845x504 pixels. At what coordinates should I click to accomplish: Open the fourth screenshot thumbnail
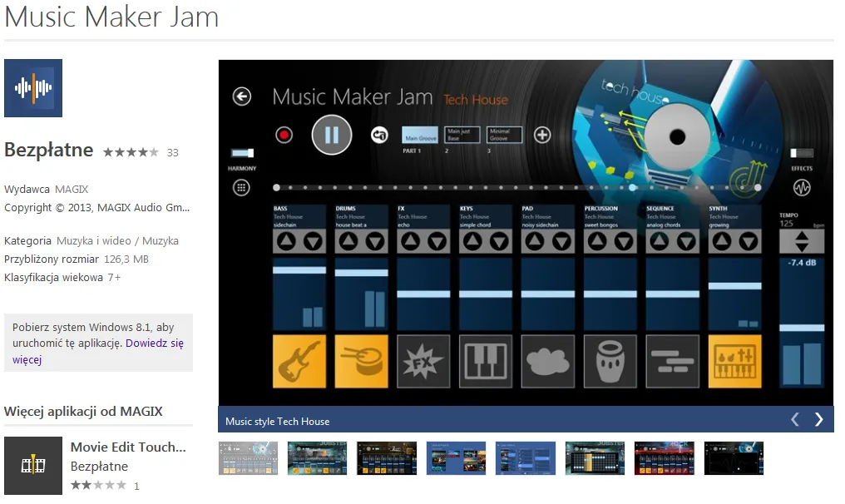[456, 458]
